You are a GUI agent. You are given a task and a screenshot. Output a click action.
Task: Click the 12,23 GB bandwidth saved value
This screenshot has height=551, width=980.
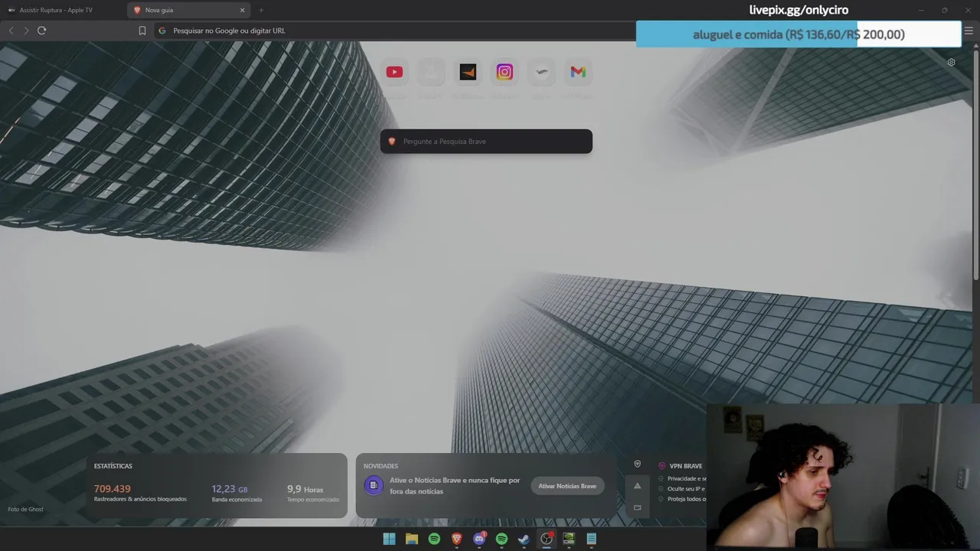point(230,489)
